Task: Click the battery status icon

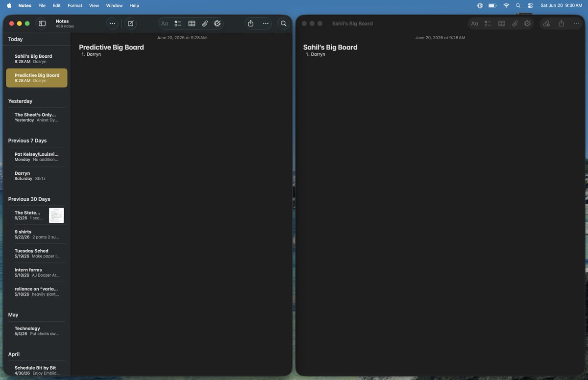Action: (x=492, y=5)
